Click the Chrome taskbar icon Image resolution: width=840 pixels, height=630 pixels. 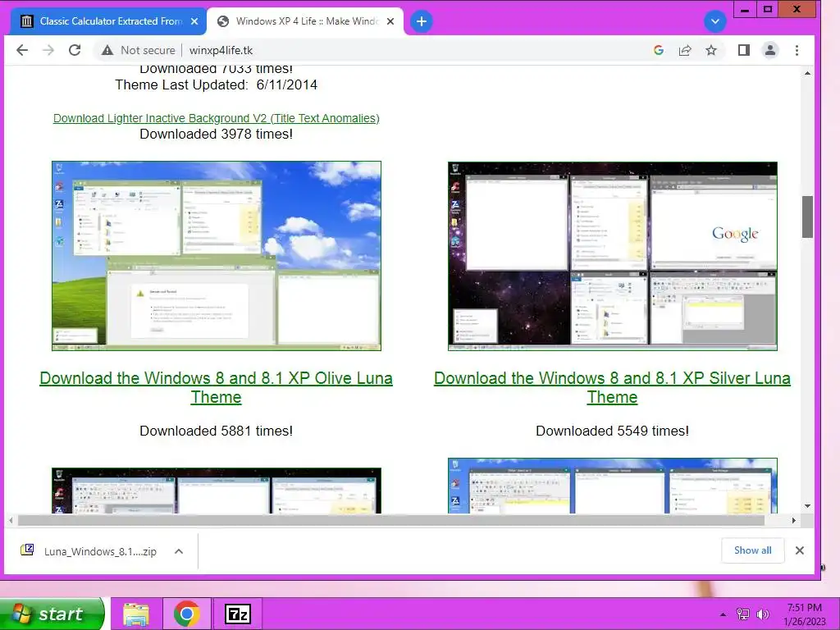pyautogui.click(x=186, y=614)
